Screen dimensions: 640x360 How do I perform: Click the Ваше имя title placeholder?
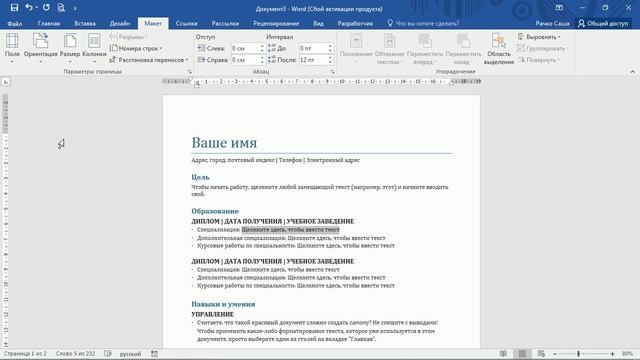(224, 143)
